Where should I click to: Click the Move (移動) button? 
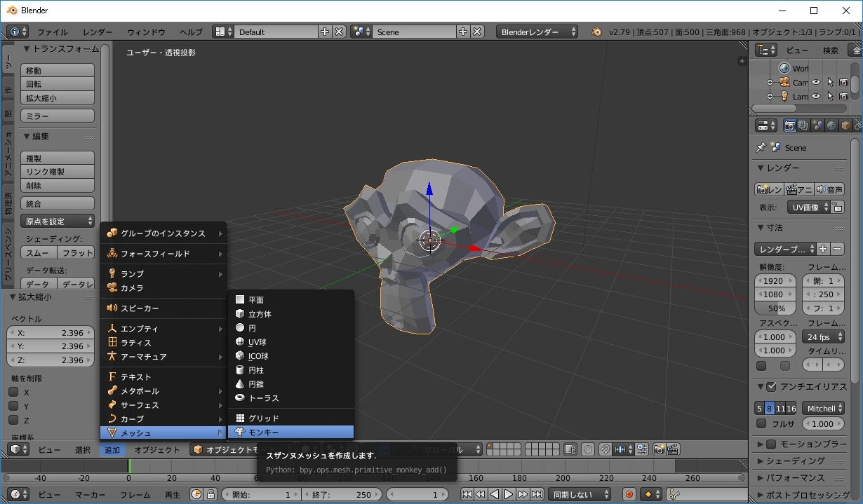coord(58,71)
